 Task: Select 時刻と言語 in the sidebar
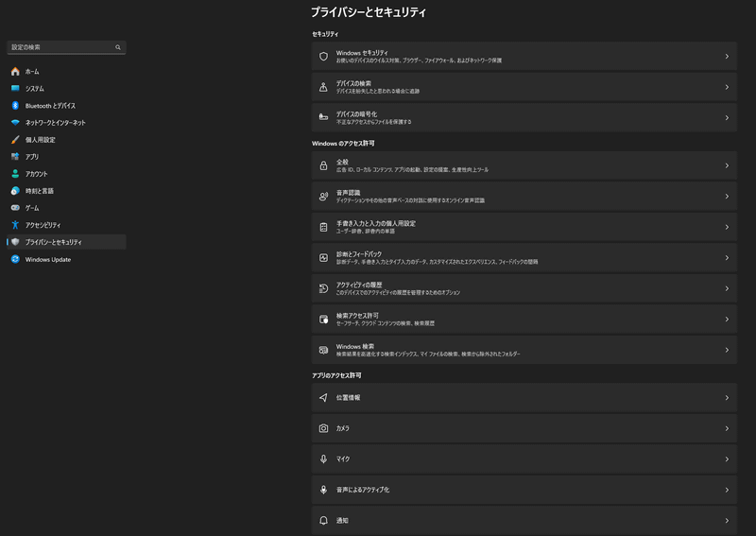[x=66, y=191]
